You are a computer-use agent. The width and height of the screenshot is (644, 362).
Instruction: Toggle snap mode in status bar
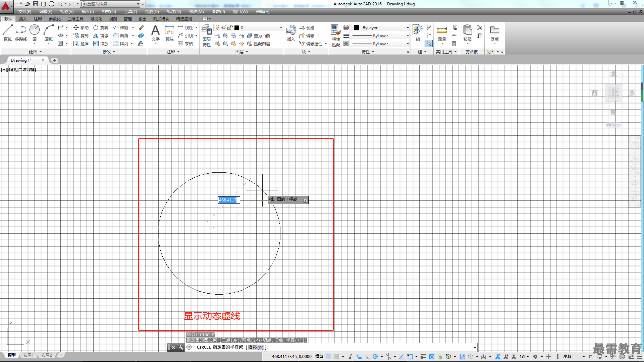[336, 357]
